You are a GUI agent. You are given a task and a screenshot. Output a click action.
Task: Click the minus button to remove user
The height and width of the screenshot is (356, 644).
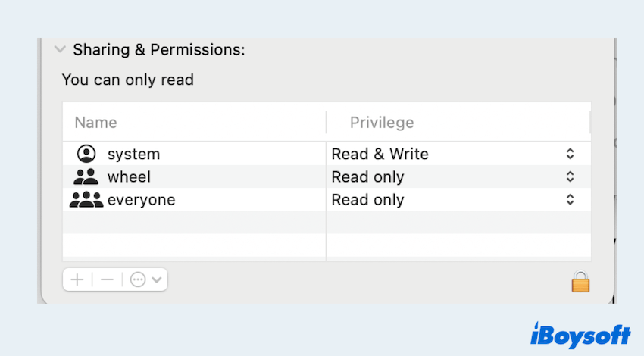107,279
